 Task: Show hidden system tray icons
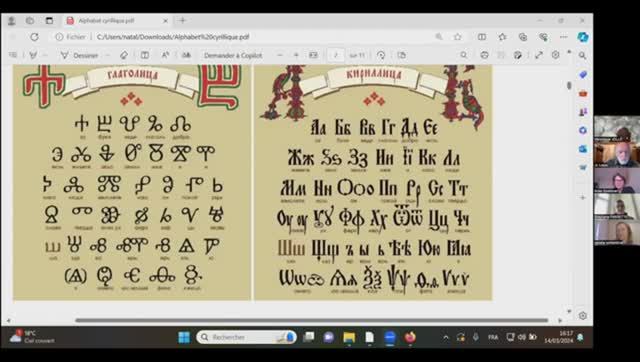point(446,338)
